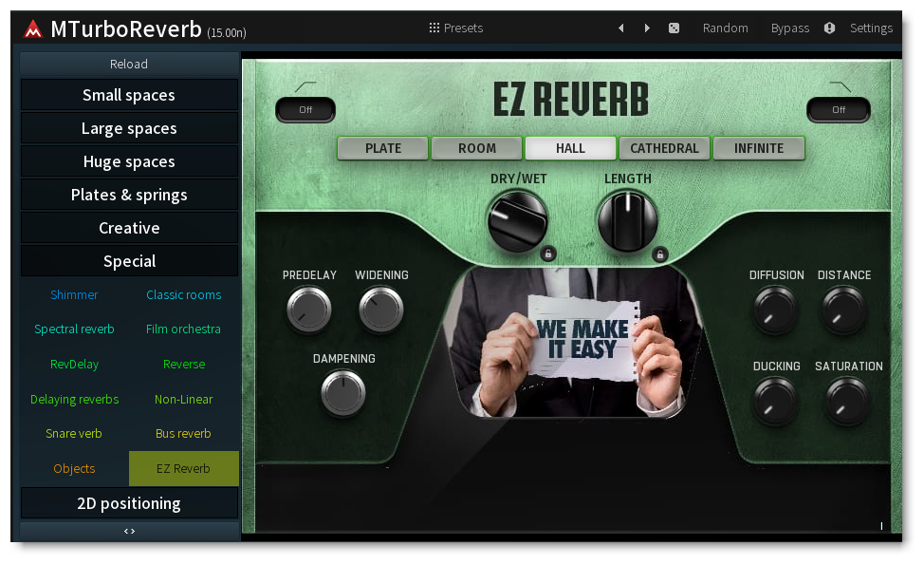Go to previous preset arrow
This screenshot has height=564, width=924.
pyautogui.click(x=621, y=28)
